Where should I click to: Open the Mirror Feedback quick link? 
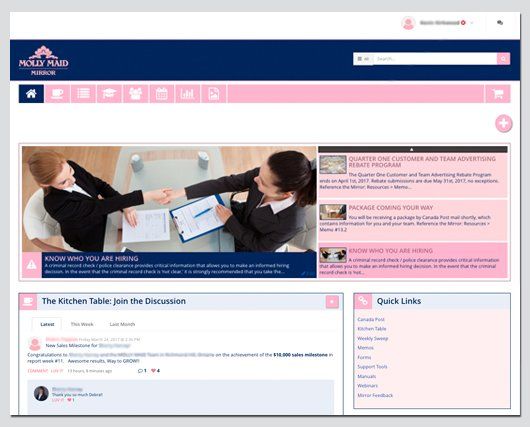click(x=375, y=395)
